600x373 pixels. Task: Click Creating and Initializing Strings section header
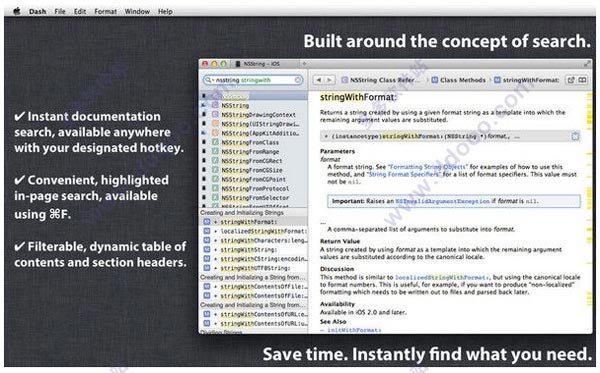tap(253, 212)
